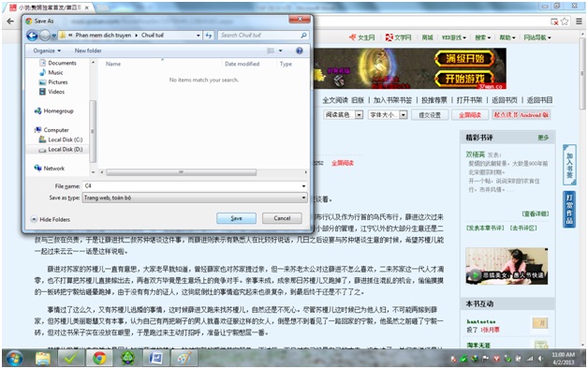
Task: Click the Save button
Action: [x=236, y=218]
